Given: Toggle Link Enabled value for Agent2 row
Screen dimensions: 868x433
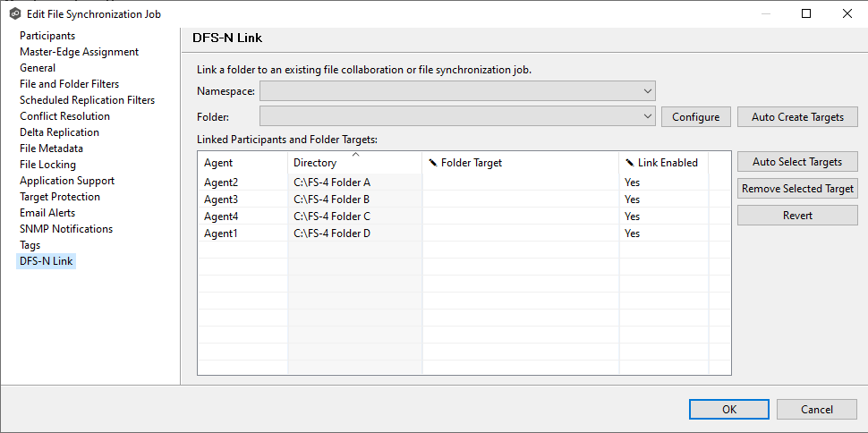Looking at the screenshot, I should pos(632,183).
